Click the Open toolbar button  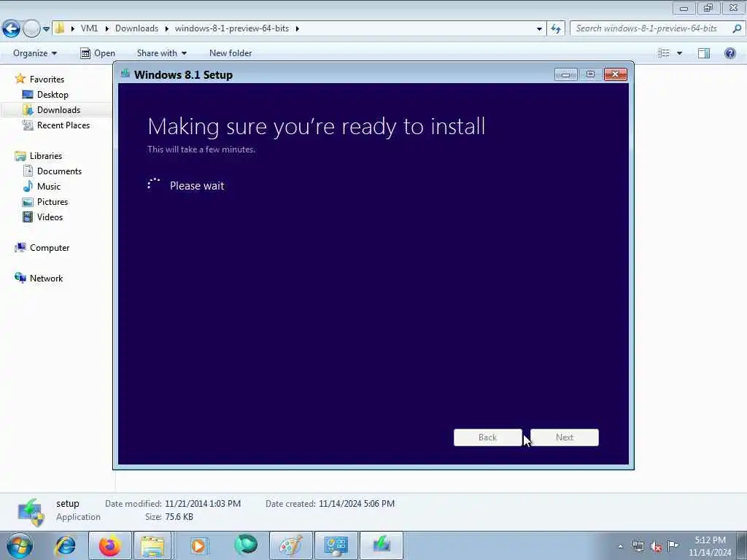coord(98,53)
